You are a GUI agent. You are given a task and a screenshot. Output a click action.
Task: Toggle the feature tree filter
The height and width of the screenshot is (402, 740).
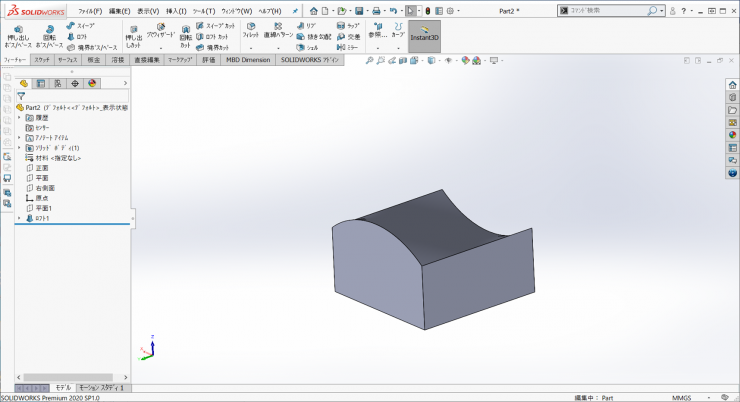pyautogui.click(x=21, y=96)
